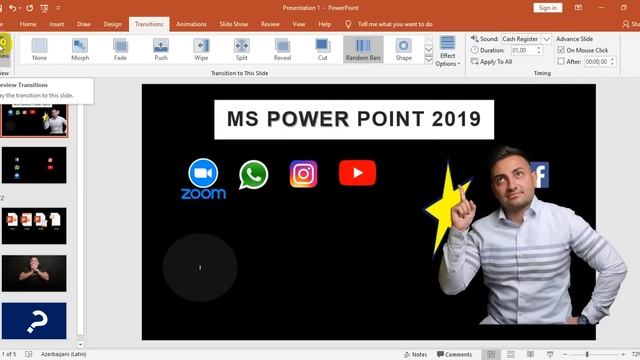This screenshot has height=360, width=640.
Task: Click Apply To All button
Action: [x=491, y=62]
